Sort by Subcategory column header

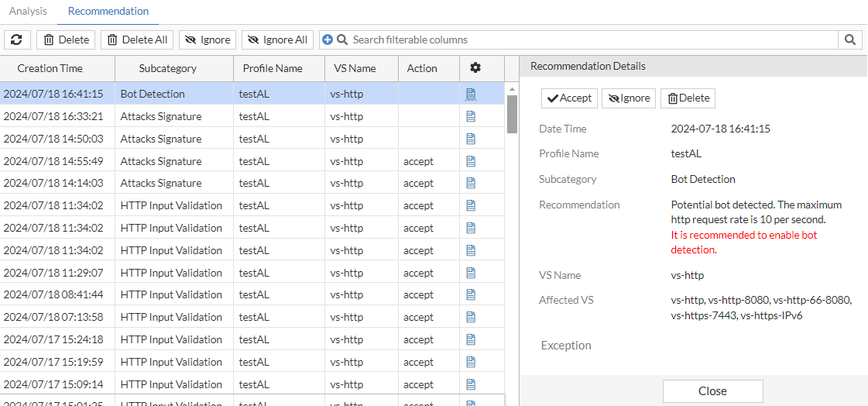[167, 68]
